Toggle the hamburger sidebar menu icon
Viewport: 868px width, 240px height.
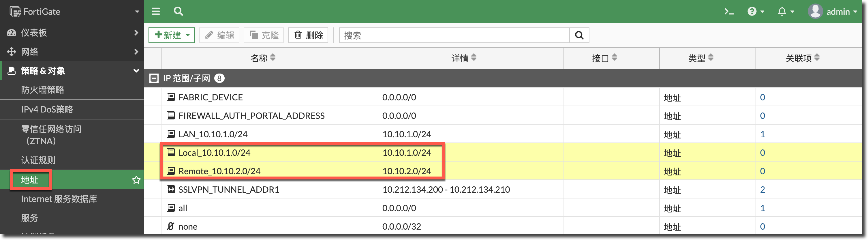tap(155, 12)
